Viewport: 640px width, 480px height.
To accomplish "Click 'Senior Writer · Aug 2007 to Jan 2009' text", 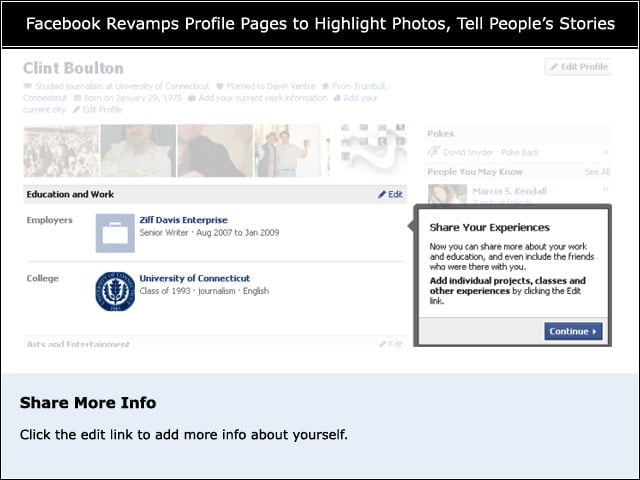I will click(x=209, y=233).
